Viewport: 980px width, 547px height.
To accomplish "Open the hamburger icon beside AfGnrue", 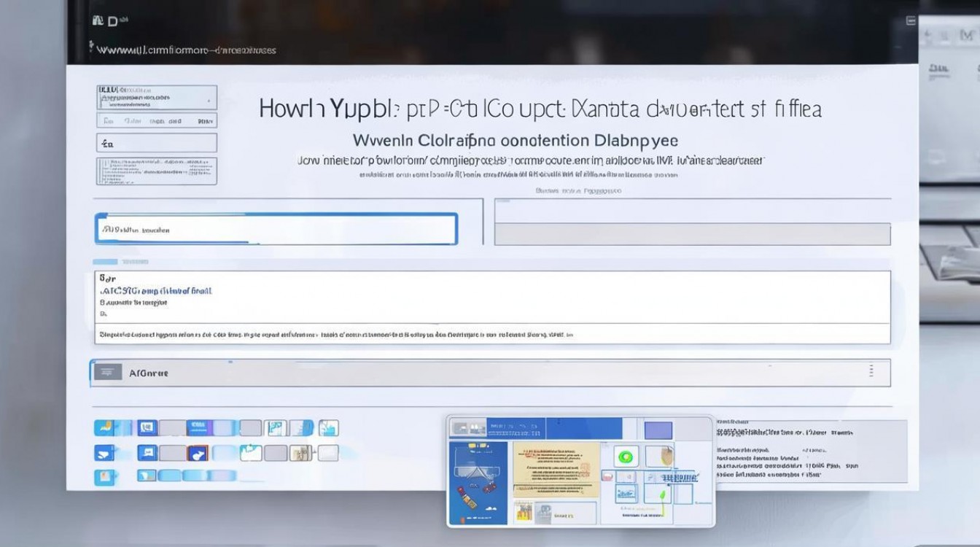I will click(x=108, y=373).
